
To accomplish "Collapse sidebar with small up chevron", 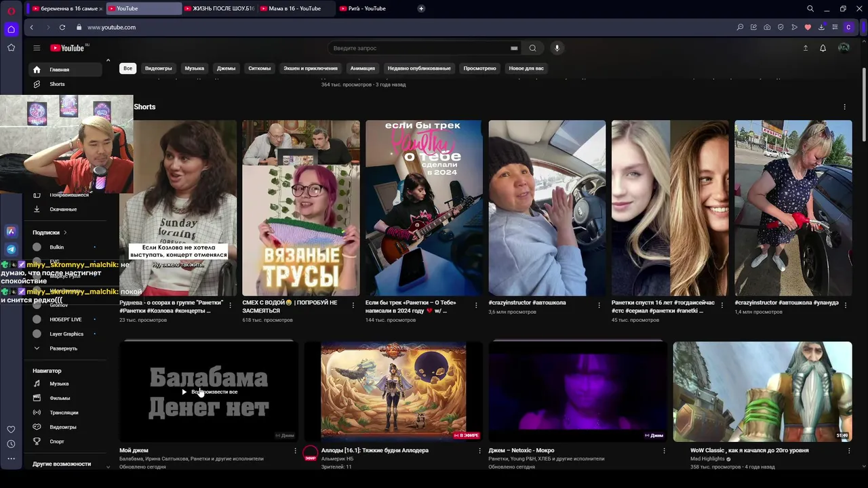I will pyautogui.click(x=108, y=61).
